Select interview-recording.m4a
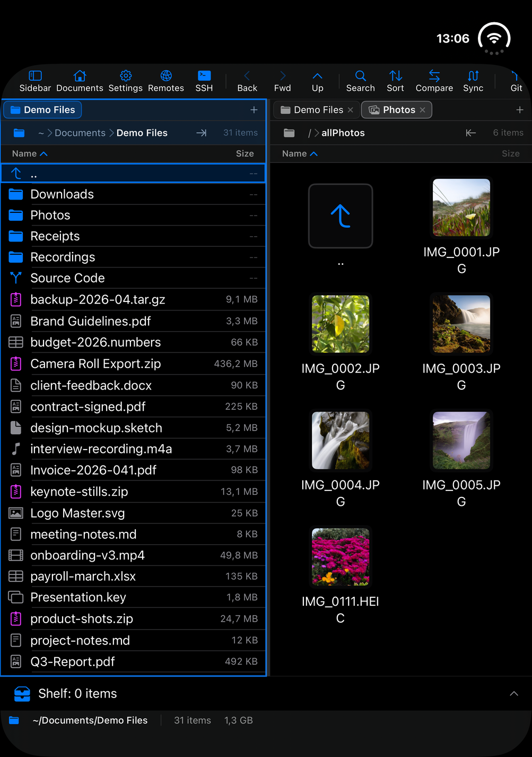The width and height of the screenshot is (532, 757). tap(133, 449)
